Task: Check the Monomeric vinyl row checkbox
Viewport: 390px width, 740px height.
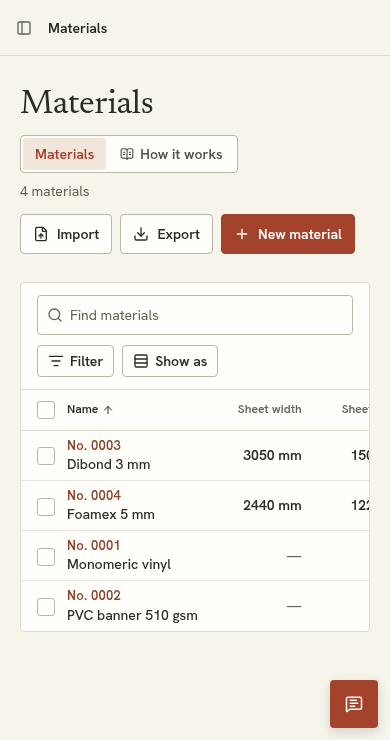Action: [46, 557]
